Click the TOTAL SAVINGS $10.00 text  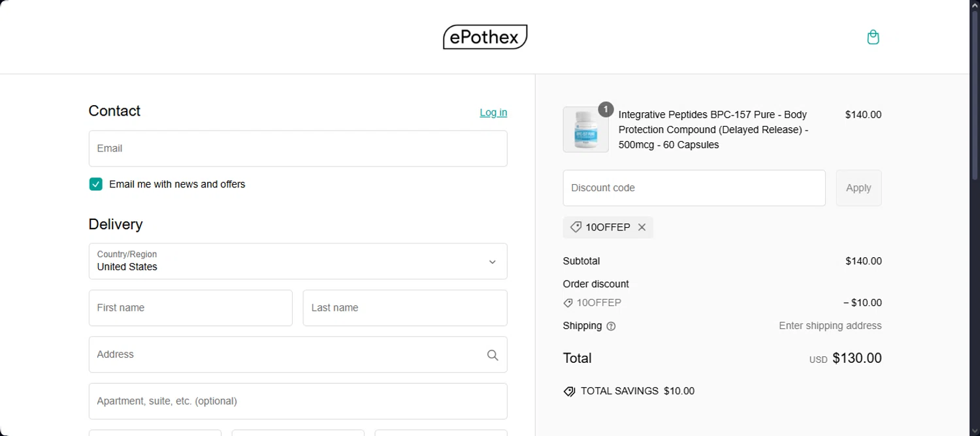click(x=637, y=392)
